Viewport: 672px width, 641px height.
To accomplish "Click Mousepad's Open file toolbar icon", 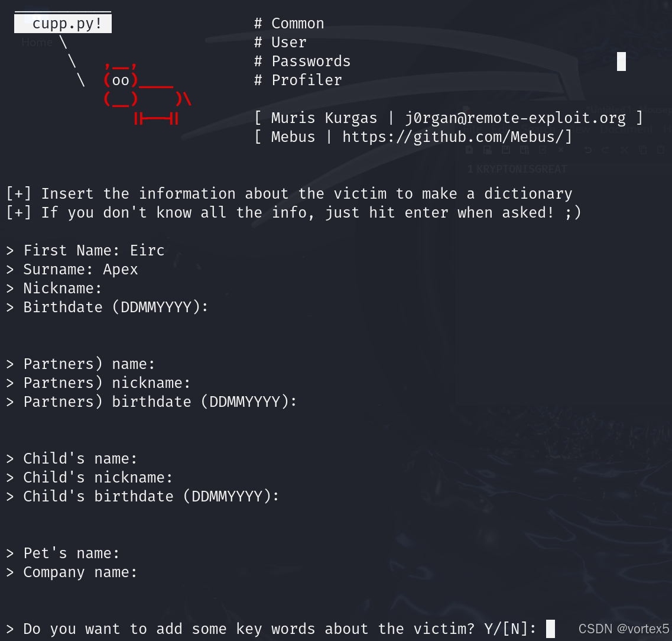I will point(488,150).
